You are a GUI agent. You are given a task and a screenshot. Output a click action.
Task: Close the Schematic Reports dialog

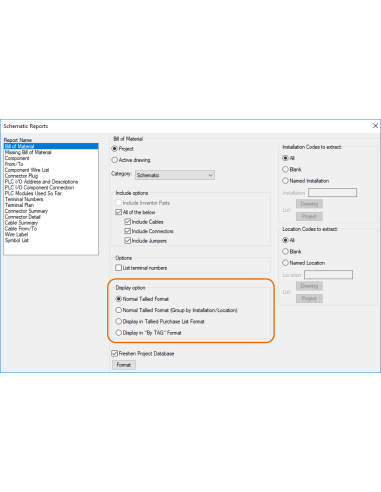[375, 126]
